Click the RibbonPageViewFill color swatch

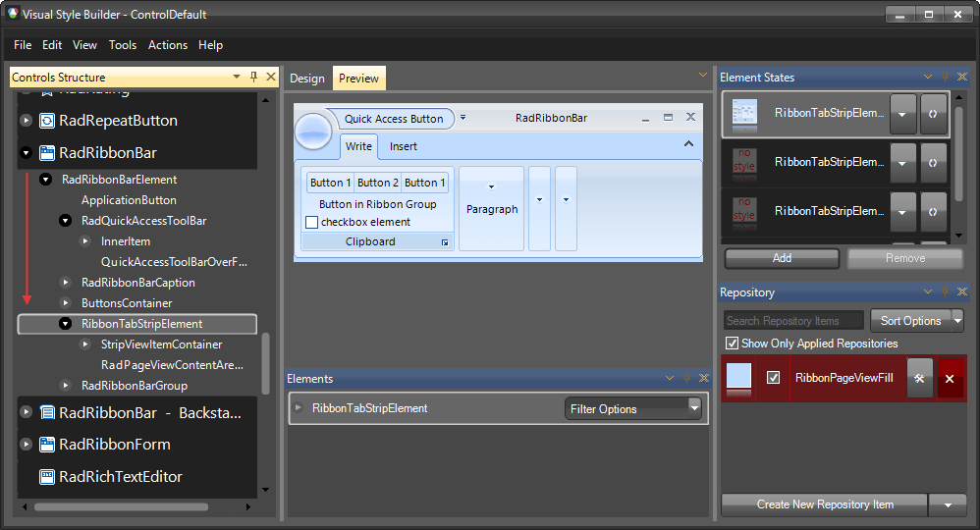738,378
